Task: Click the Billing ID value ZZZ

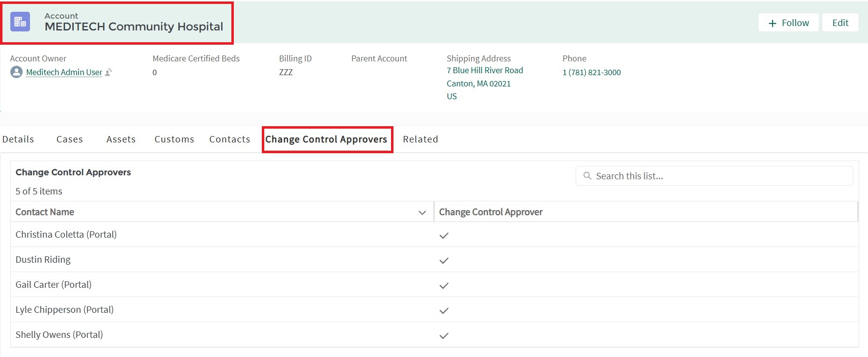Action: coord(286,72)
